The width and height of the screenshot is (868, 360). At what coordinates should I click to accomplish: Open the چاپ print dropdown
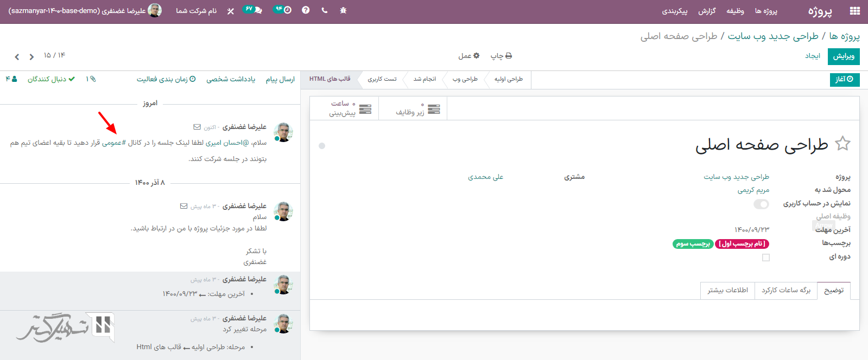(x=501, y=56)
